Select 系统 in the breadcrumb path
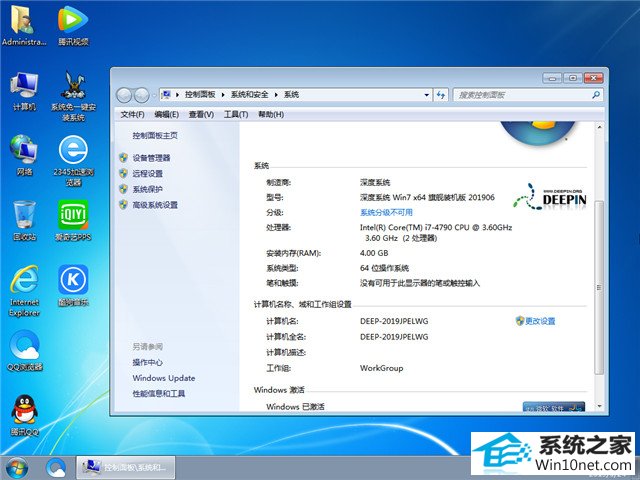640x480 pixels. [x=291, y=95]
